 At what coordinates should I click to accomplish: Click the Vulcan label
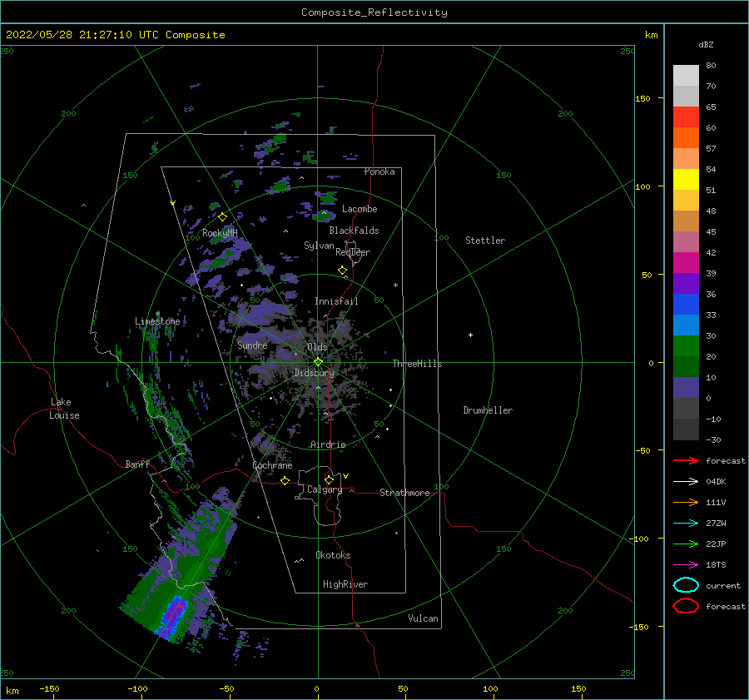click(x=423, y=618)
